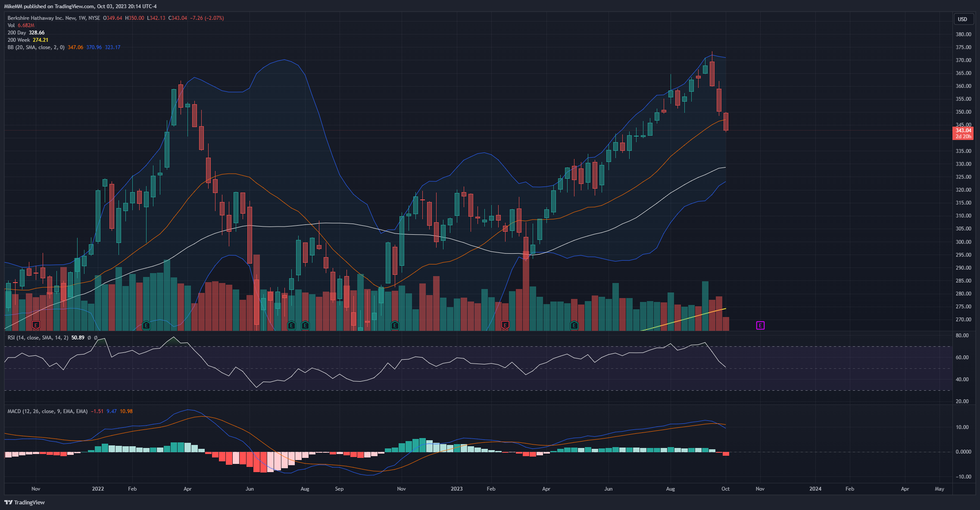Click the 2d 20h countdown label
This screenshot has height=510, width=980.
(x=963, y=137)
